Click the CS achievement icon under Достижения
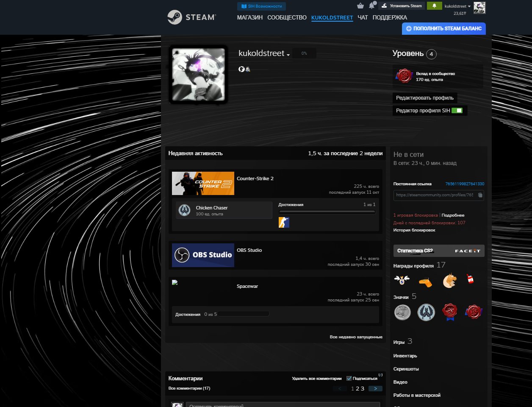The image size is (532, 407). point(284,222)
